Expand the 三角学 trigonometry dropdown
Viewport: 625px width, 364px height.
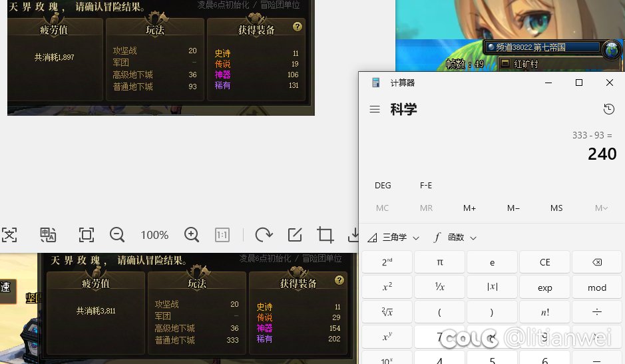tap(393, 238)
